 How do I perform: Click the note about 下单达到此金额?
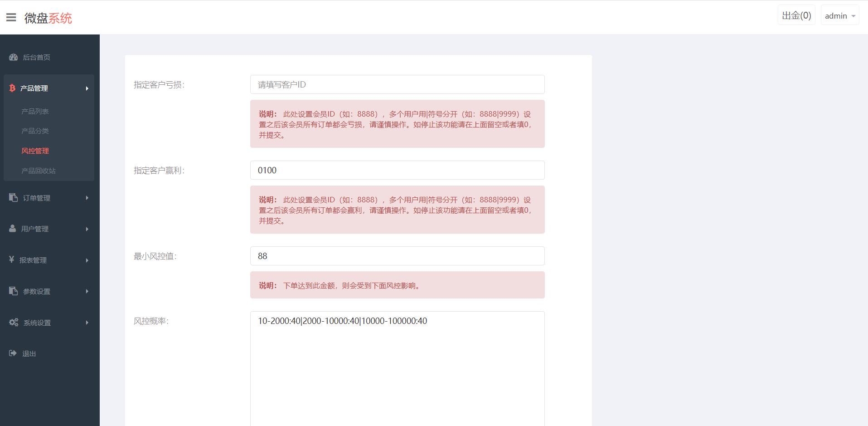(398, 285)
